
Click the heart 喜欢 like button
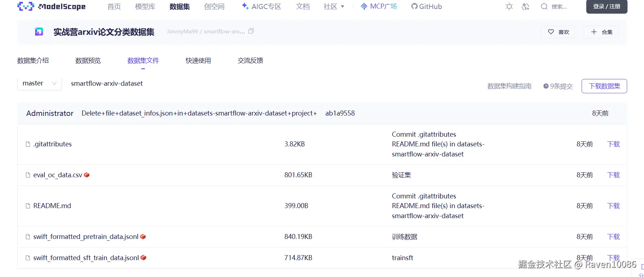point(558,32)
